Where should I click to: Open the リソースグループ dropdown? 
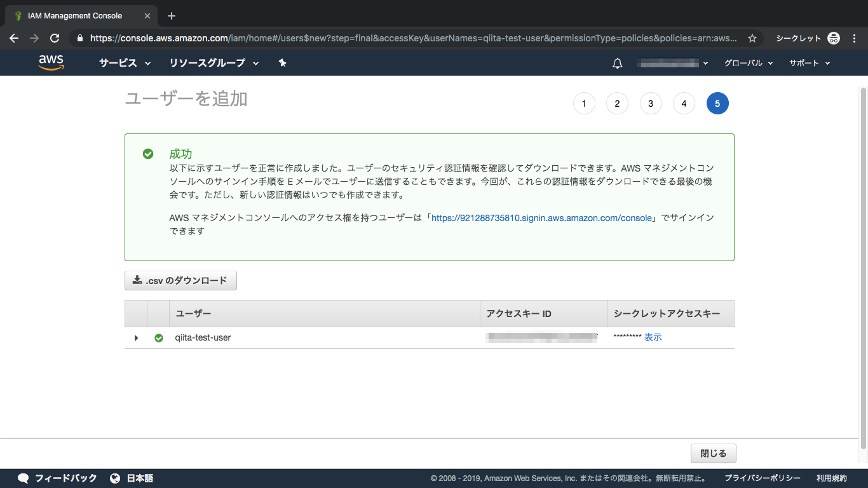point(214,63)
